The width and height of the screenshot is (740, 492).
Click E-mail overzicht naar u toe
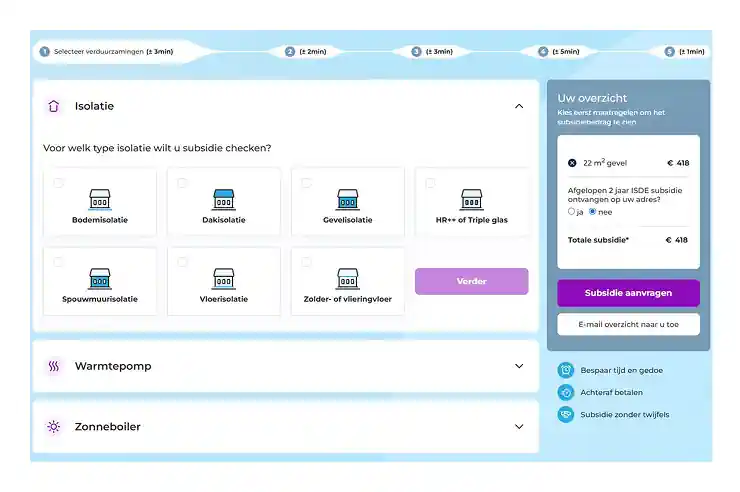[628, 324]
